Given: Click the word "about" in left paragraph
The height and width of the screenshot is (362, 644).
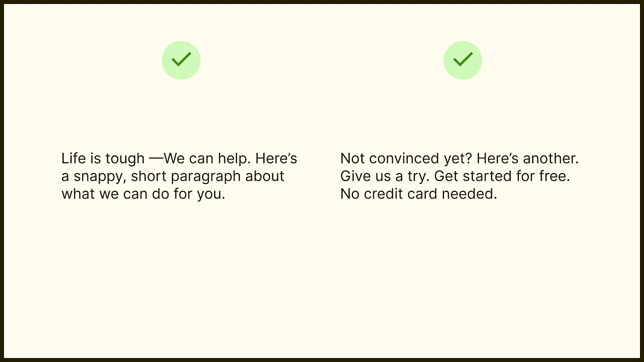Looking at the screenshot, I should (264, 176).
